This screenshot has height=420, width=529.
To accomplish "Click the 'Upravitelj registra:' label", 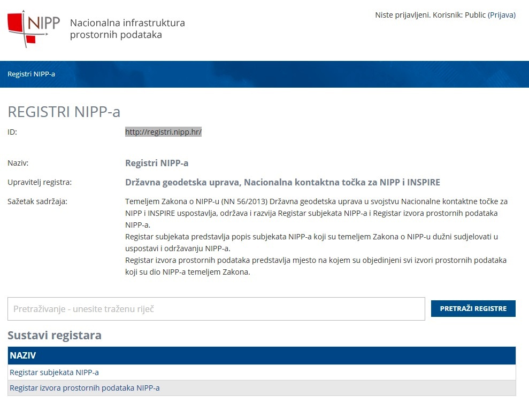I will pyautogui.click(x=40, y=182).
